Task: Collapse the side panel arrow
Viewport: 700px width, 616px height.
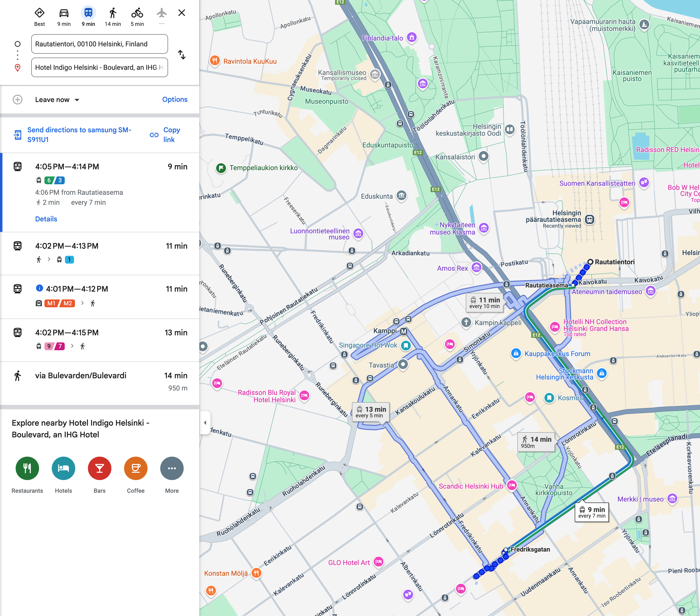Action: pyautogui.click(x=205, y=423)
